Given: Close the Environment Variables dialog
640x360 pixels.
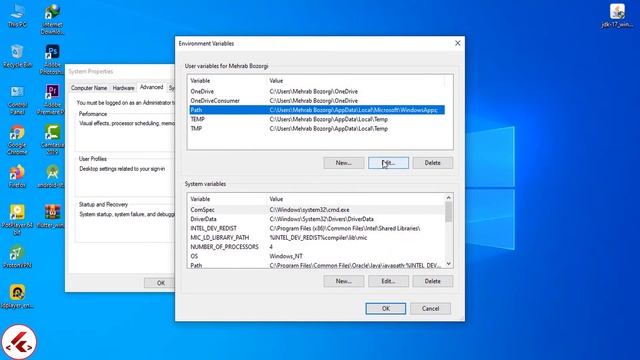Looking at the screenshot, I should click(x=458, y=43).
